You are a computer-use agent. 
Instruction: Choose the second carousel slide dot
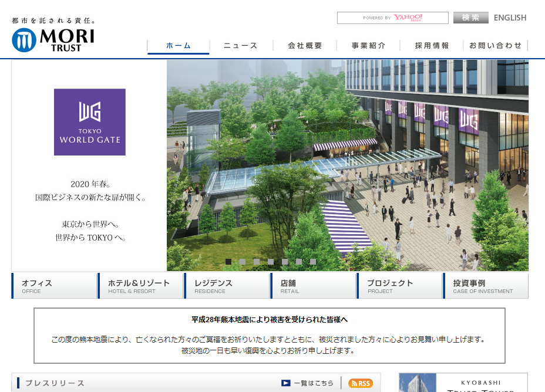click(243, 262)
